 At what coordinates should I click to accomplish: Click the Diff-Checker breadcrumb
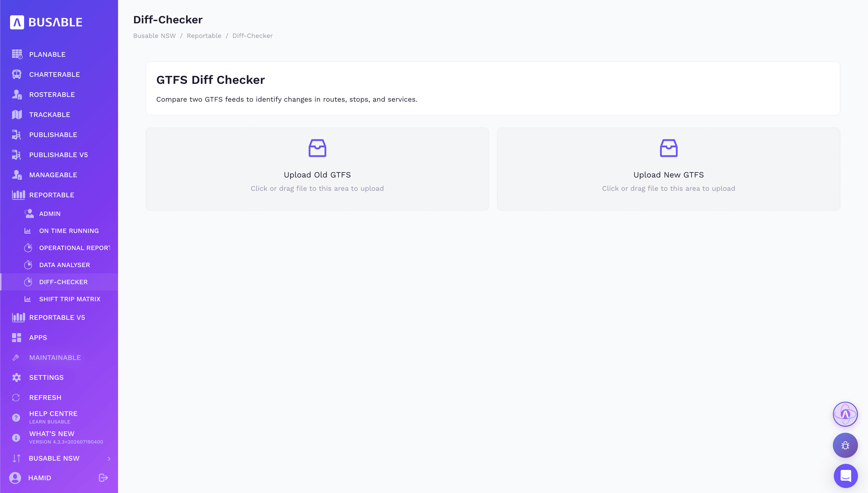(x=252, y=36)
